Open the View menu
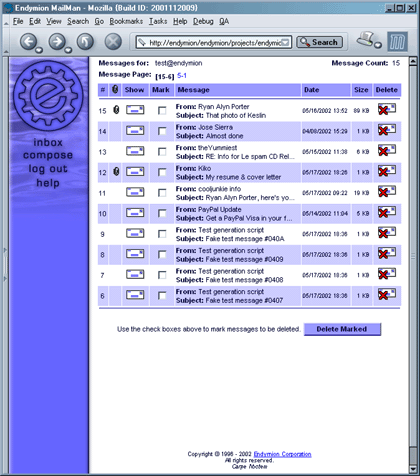Screen dimensions: 420x476 pos(54,22)
